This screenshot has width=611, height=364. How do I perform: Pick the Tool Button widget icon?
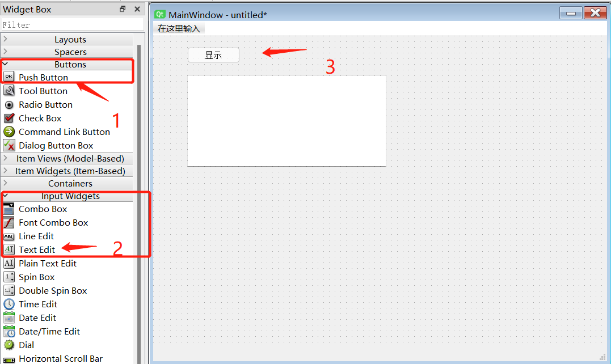[9, 91]
